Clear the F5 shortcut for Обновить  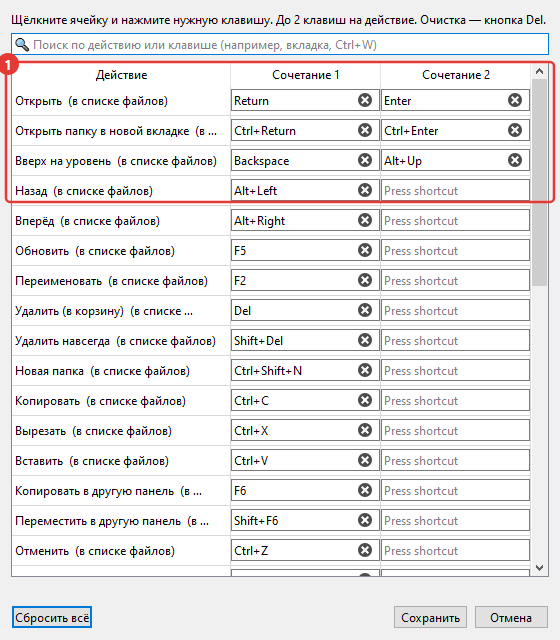click(x=365, y=250)
